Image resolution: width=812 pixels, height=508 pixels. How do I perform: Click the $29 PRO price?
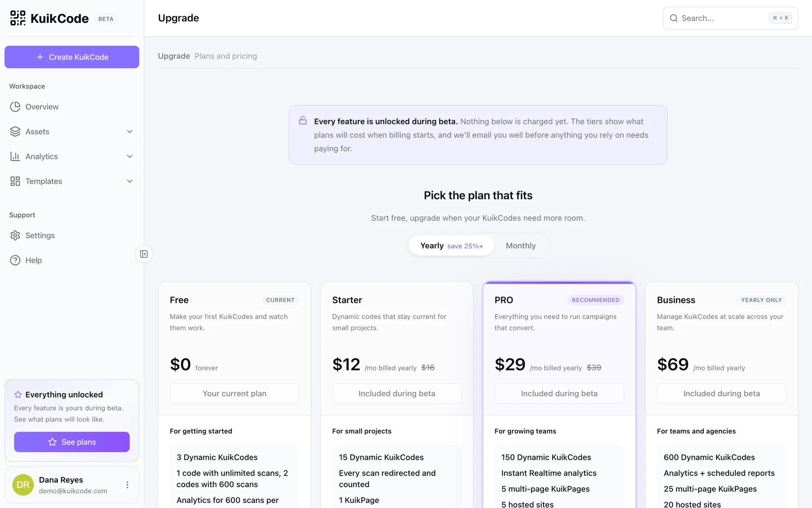pyautogui.click(x=510, y=364)
